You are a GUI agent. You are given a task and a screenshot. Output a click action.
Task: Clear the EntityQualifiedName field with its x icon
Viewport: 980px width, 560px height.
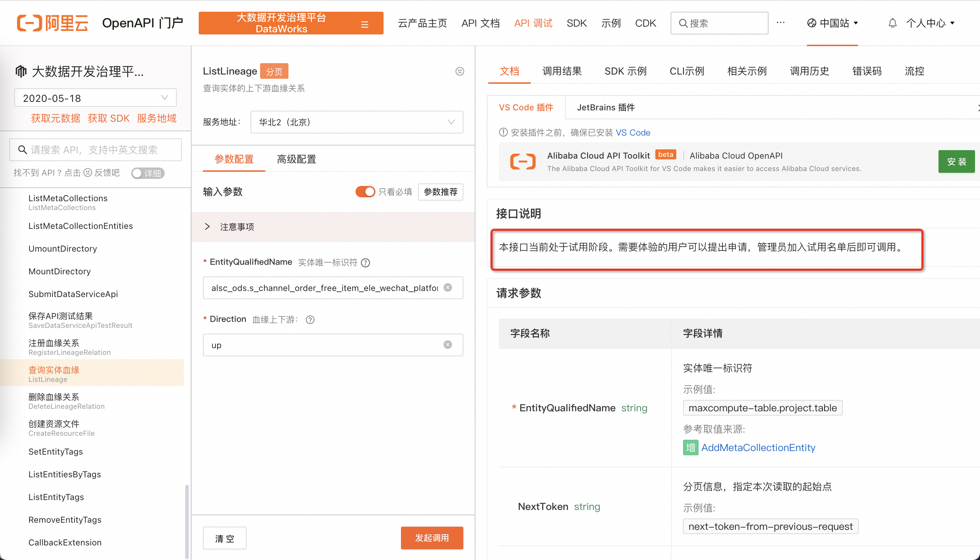coord(448,288)
